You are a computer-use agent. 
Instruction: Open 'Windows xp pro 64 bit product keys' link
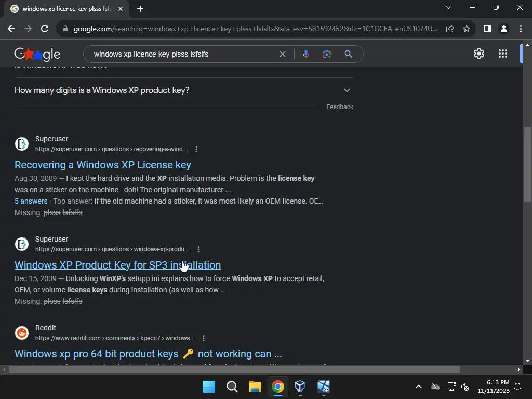(148, 354)
